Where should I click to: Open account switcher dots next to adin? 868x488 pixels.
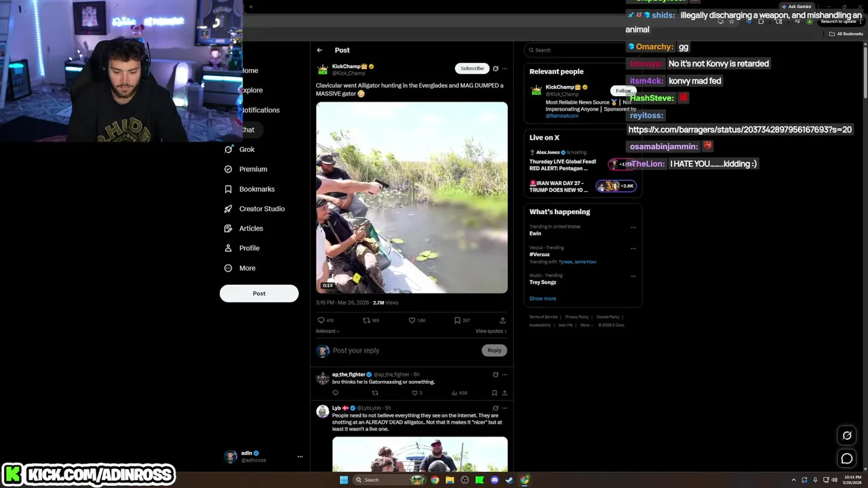(x=300, y=457)
